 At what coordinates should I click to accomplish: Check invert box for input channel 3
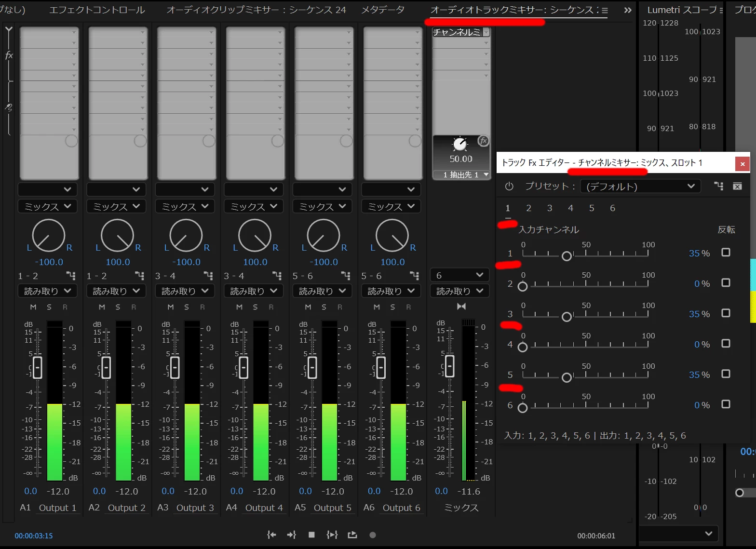pyautogui.click(x=726, y=313)
